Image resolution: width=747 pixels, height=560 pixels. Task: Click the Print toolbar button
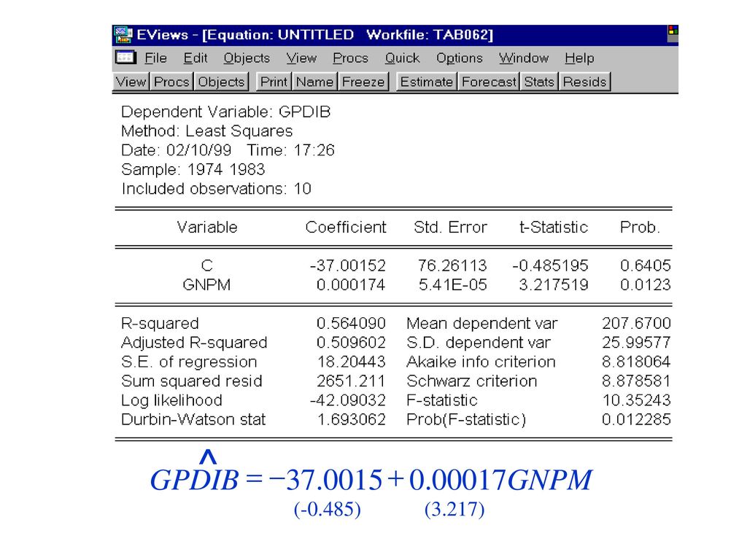(x=274, y=82)
